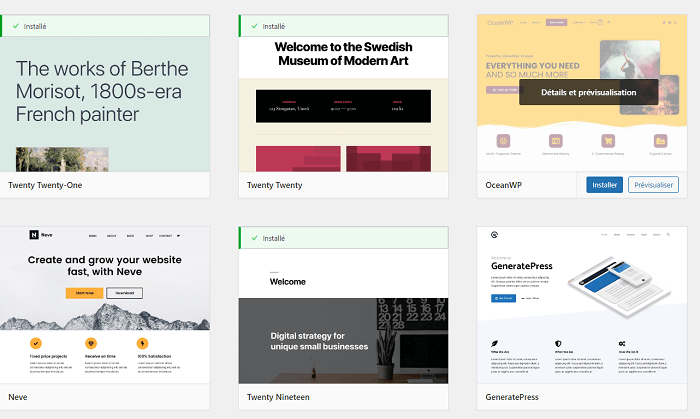
Task: Click the Neve N logo icon
Action: (x=34, y=235)
